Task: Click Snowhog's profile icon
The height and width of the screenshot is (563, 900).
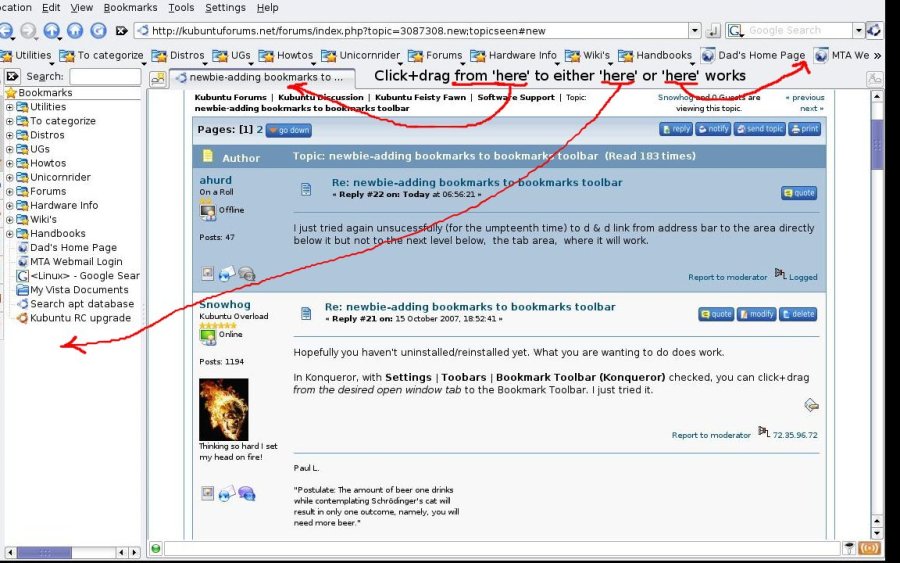Action: pos(208,493)
